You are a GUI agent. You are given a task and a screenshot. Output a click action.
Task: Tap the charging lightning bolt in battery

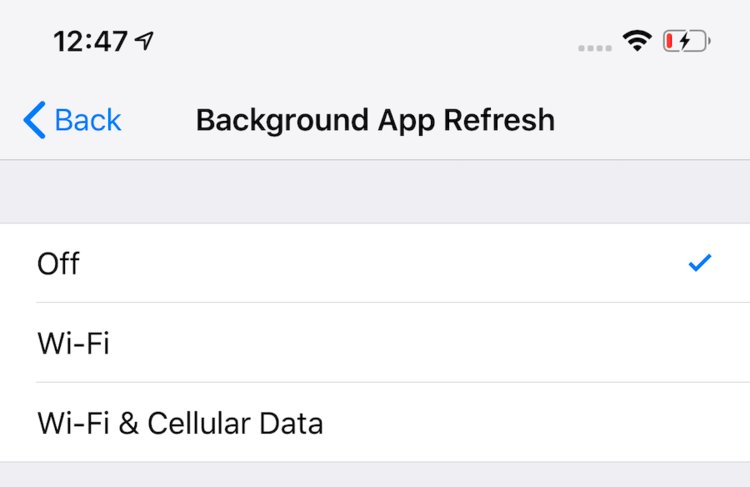pos(684,41)
